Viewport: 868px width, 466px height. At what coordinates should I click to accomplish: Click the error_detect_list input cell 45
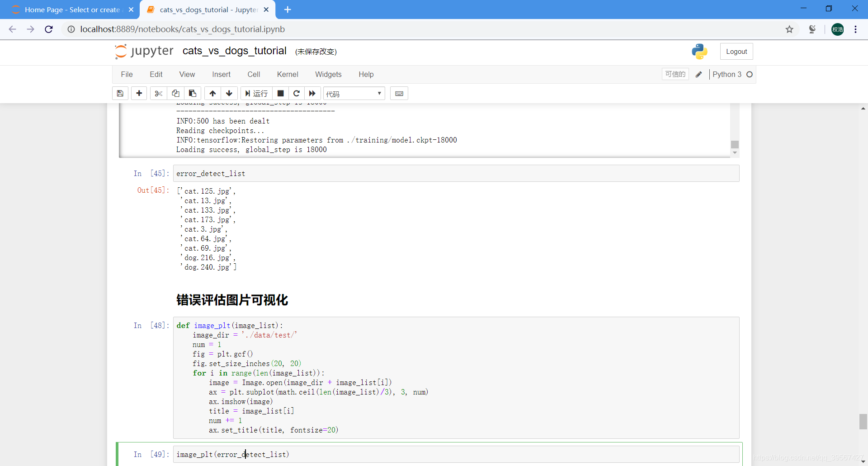coord(456,173)
